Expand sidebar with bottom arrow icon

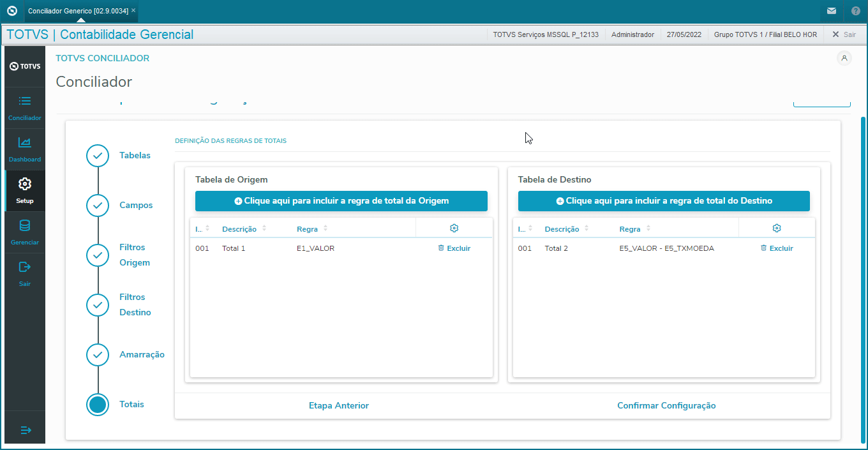tap(26, 430)
